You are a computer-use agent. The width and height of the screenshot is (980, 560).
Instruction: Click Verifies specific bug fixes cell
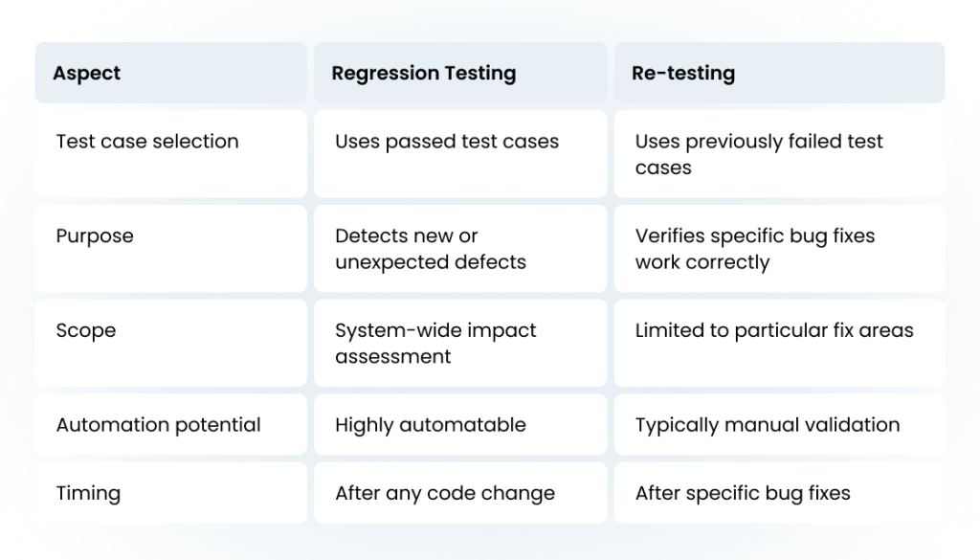click(779, 248)
